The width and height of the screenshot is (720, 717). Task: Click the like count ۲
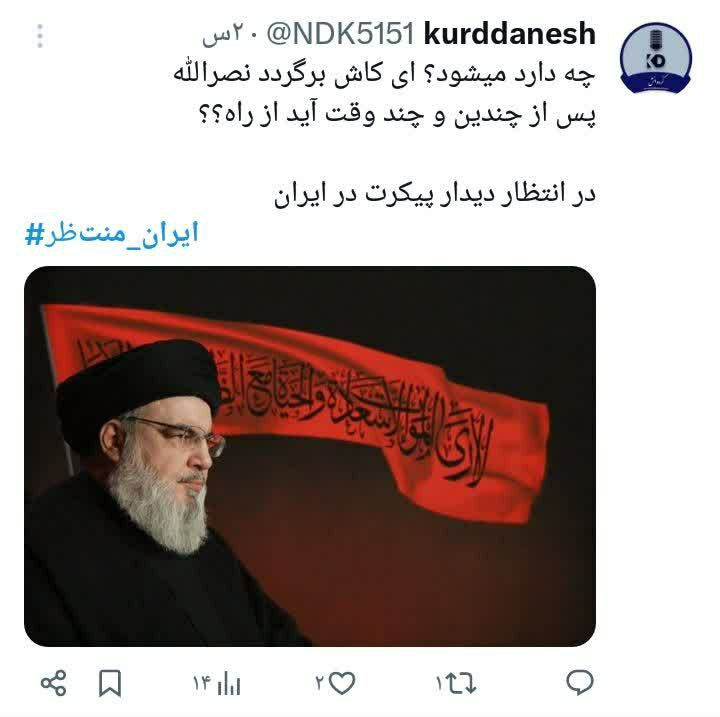coord(320,683)
